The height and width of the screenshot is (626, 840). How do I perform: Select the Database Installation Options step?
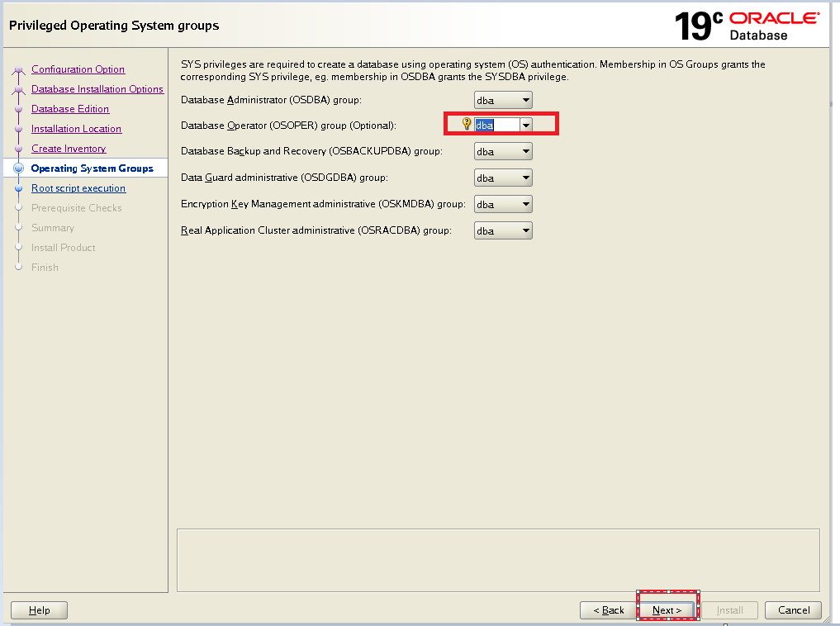pyautogui.click(x=97, y=88)
